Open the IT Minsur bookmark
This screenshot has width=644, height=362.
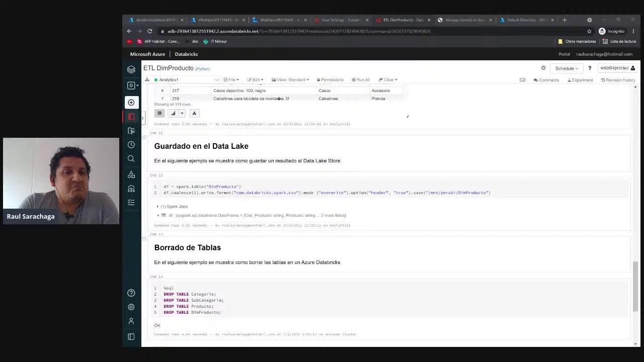[x=215, y=41]
